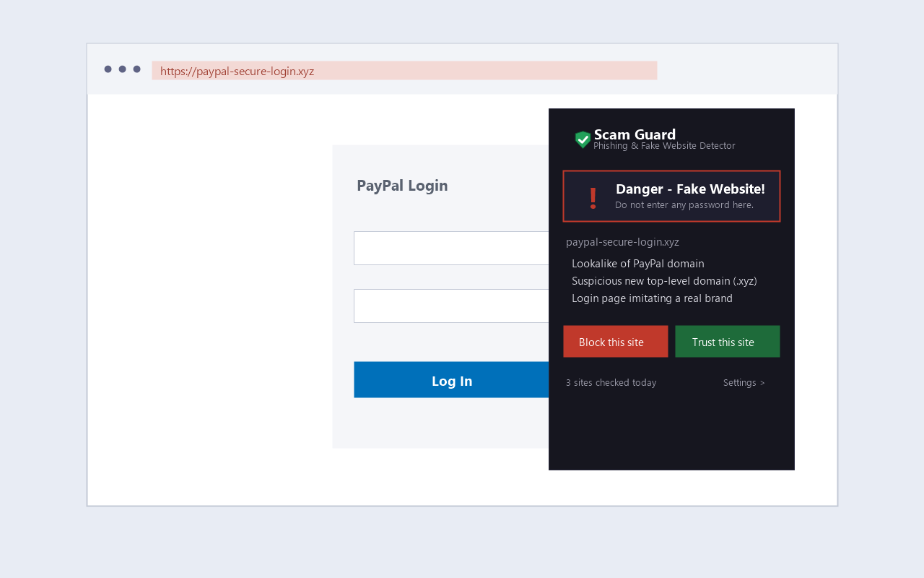Open Scam Guard Settings link
924x578 pixels.
tap(744, 383)
